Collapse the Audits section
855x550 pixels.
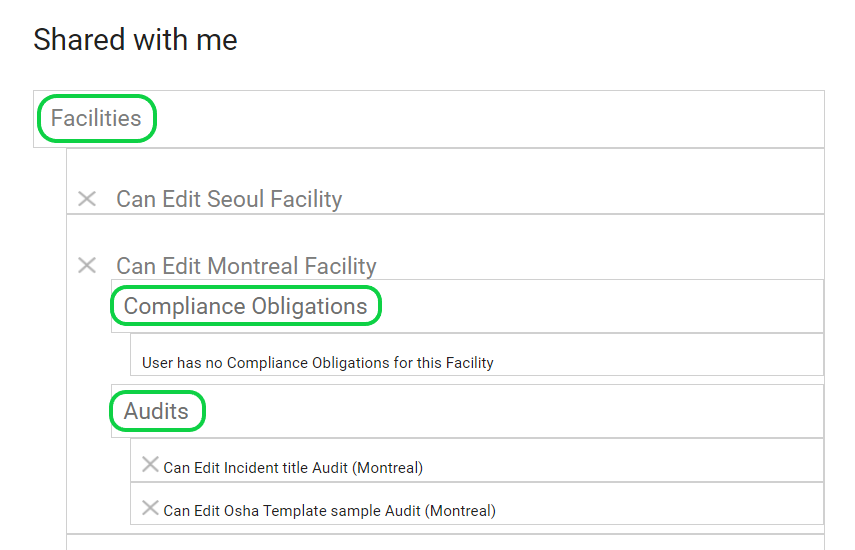[x=156, y=411]
